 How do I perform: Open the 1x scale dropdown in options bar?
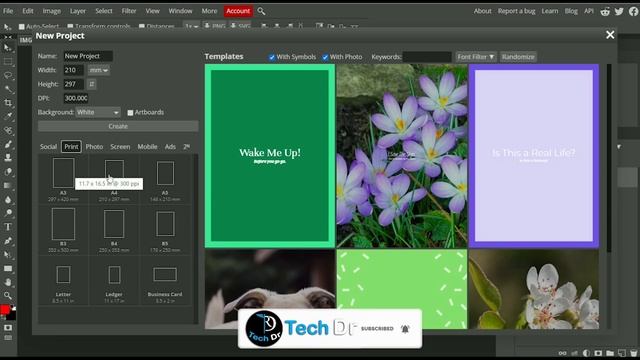[191, 27]
